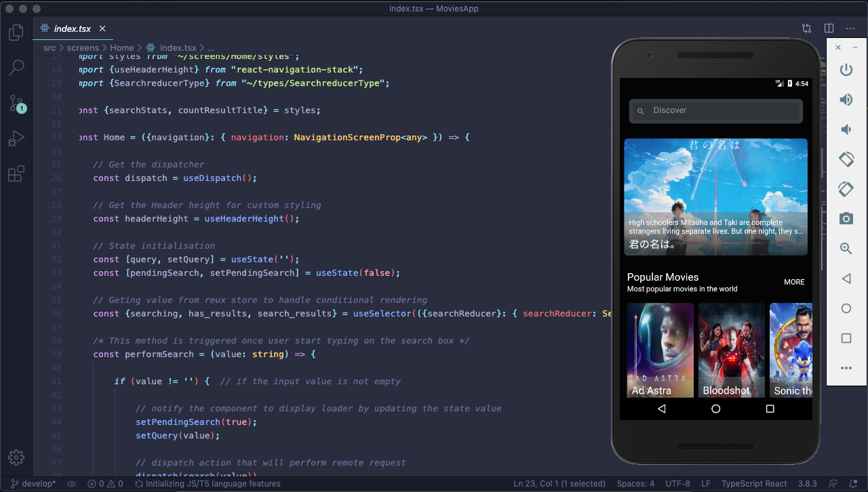The height and width of the screenshot is (492, 868).
Task: Click emulator power button
Action: tap(846, 70)
